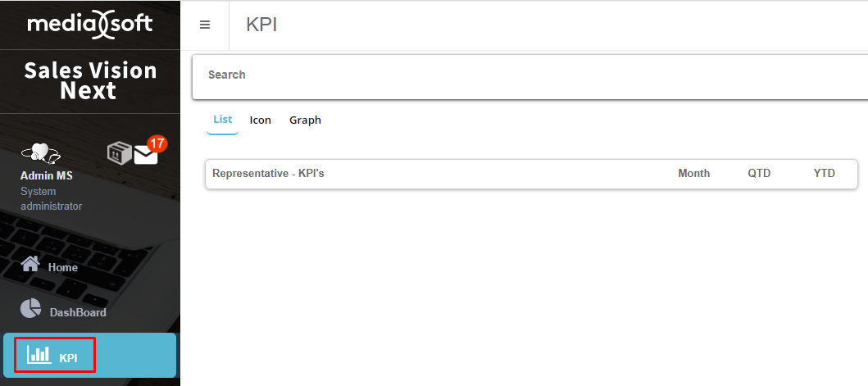Switch to the List view tab
Screen dimensions: 868x386
click(222, 120)
